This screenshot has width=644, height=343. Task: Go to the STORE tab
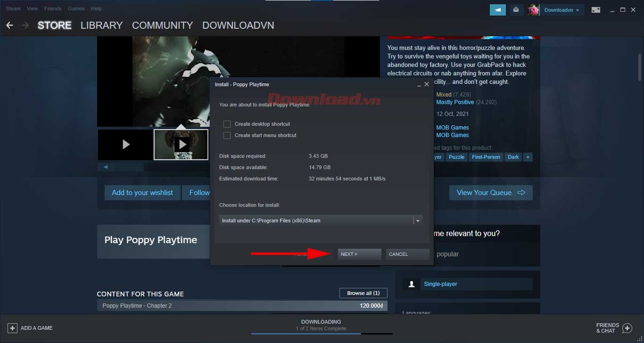55,25
